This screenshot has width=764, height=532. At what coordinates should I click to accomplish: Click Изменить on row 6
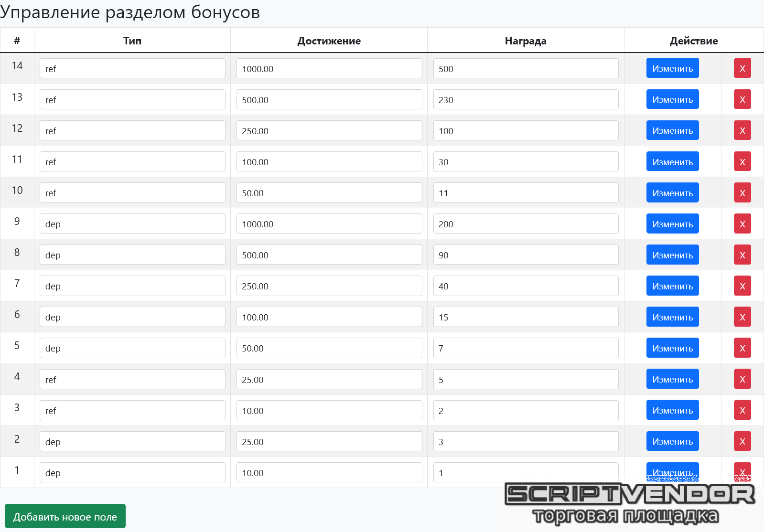coord(672,317)
